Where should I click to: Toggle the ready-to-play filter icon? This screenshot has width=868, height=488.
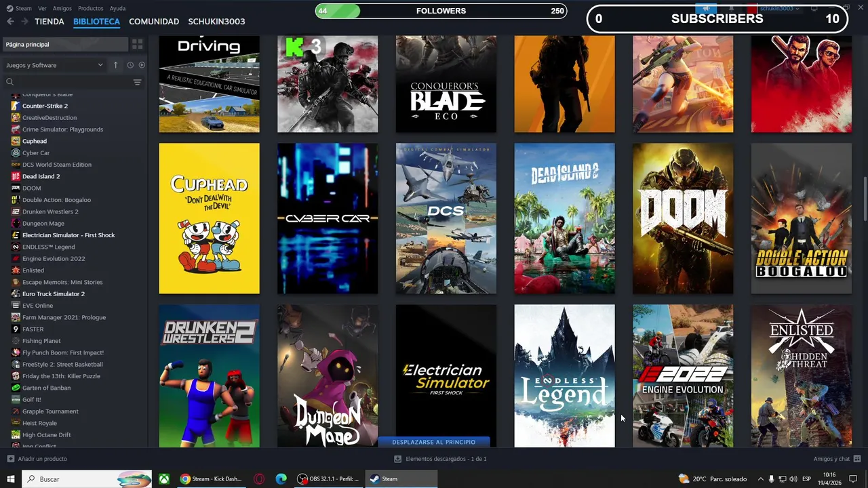tap(142, 65)
